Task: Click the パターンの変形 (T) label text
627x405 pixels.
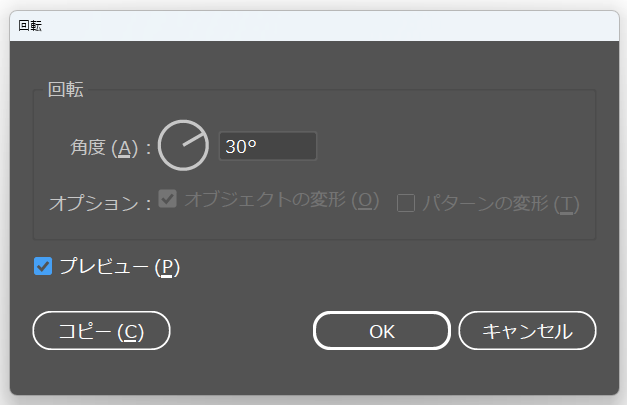Action: click(x=500, y=203)
